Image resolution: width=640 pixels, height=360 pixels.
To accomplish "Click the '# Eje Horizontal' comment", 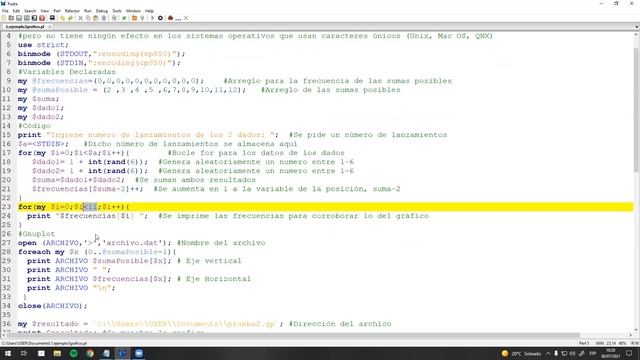I will click(214, 278).
